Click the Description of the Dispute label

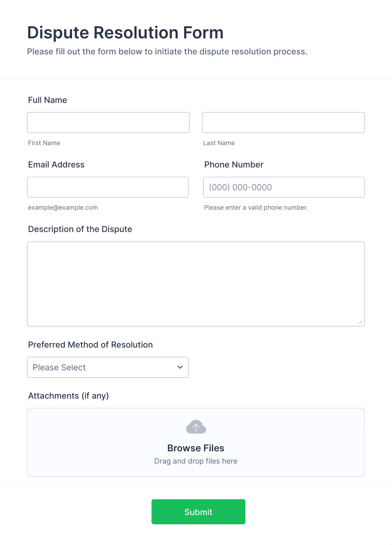click(x=80, y=229)
